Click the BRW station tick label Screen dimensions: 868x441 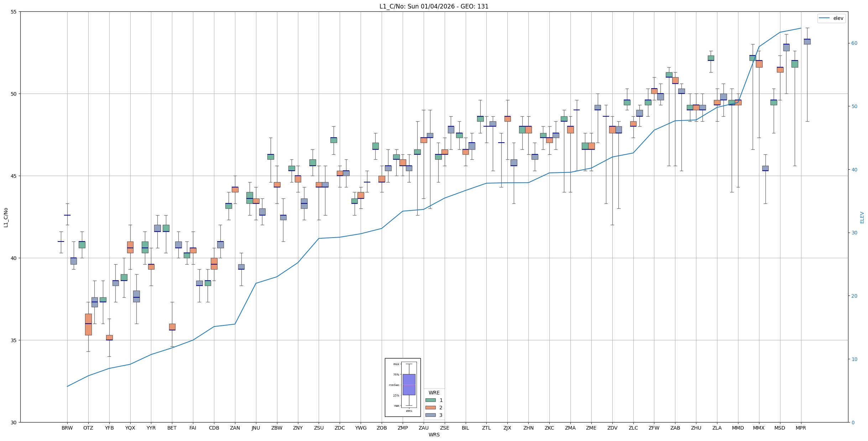tap(67, 428)
